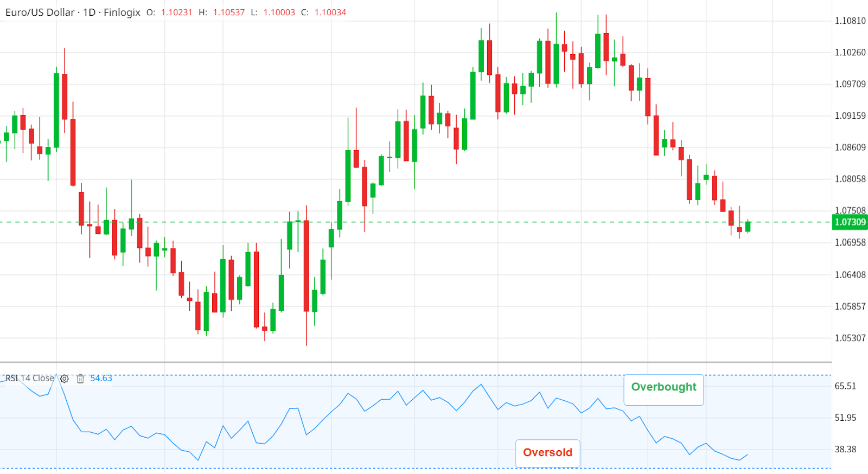Viewport: 868px width, 474px height.
Task: Click the High value 1.10537 in header
Action: 228,12
